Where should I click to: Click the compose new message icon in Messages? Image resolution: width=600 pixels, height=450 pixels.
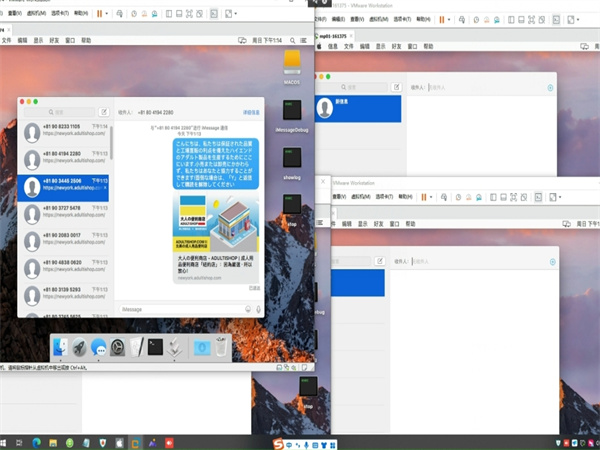click(105, 113)
